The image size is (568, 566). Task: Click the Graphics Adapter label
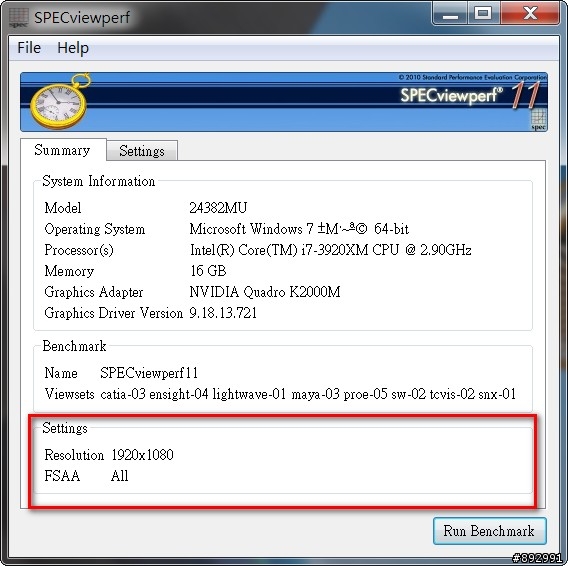(93, 292)
